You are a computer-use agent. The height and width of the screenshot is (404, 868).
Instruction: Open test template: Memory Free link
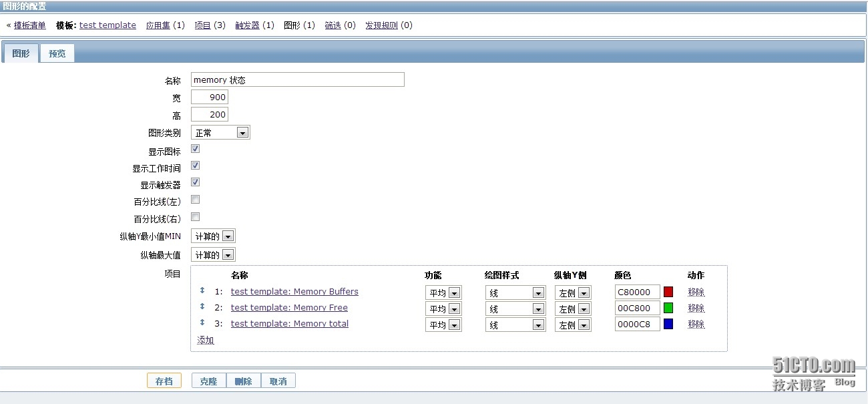(289, 307)
